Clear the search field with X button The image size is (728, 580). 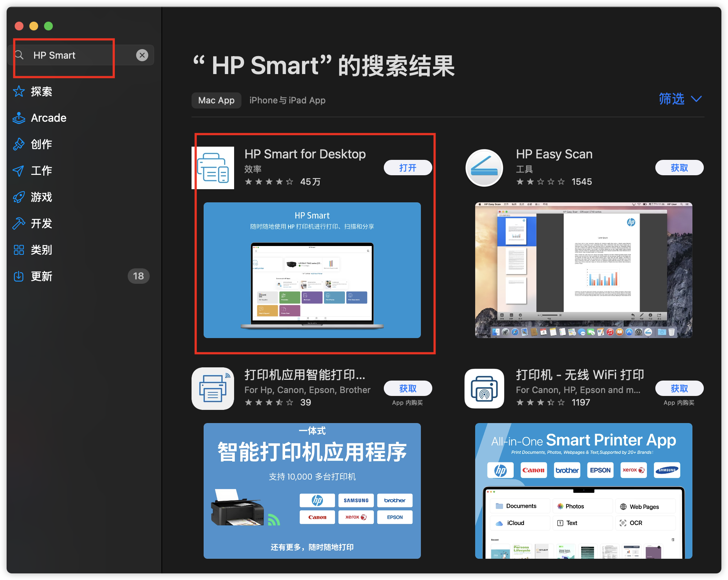coord(142,55)
